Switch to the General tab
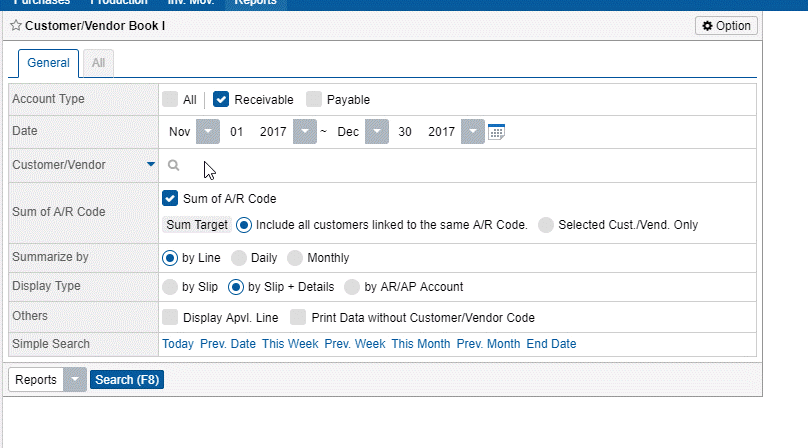808x448 pixels. click(48, 63)
